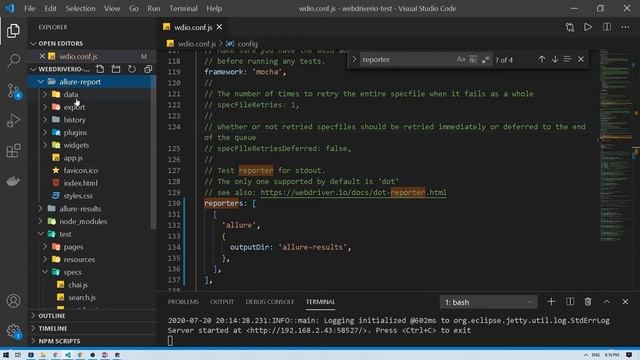640x360 pixels.
Task: Click the Run play icon in editor toolbar
Action: coord(588,27)
